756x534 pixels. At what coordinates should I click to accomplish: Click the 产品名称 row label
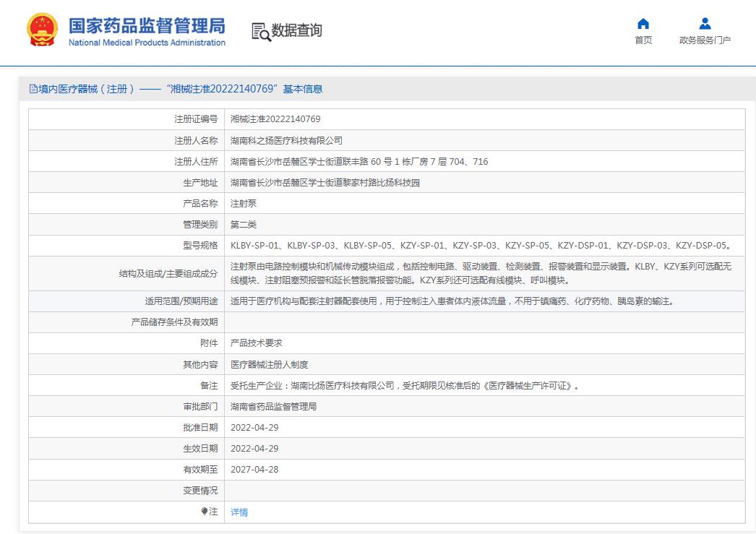[x=200, y=203]
